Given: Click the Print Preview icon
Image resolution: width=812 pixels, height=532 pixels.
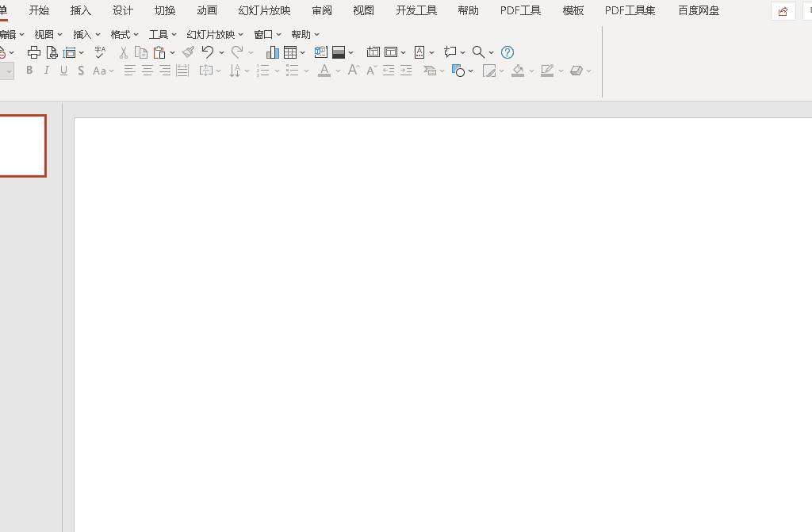Looking at the screenshot, I should [52, 52].
